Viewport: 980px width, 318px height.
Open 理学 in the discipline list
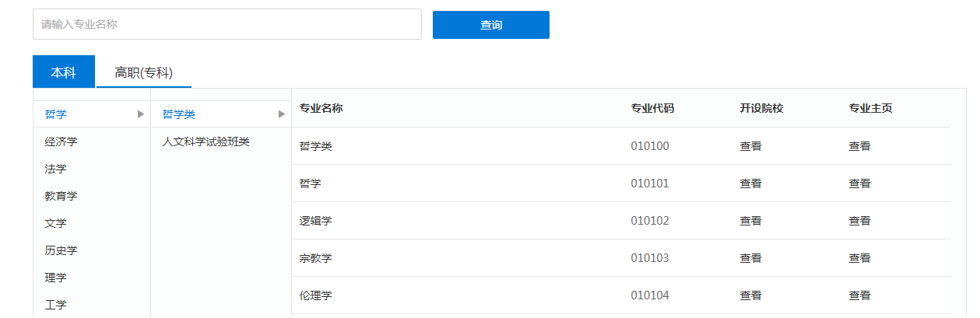(x=55, y=278)
